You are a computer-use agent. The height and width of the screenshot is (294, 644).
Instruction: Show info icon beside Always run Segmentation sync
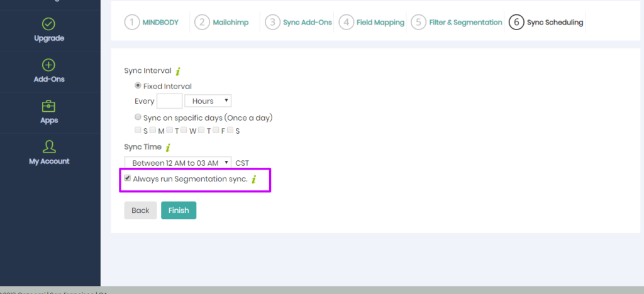coord(254,179)
